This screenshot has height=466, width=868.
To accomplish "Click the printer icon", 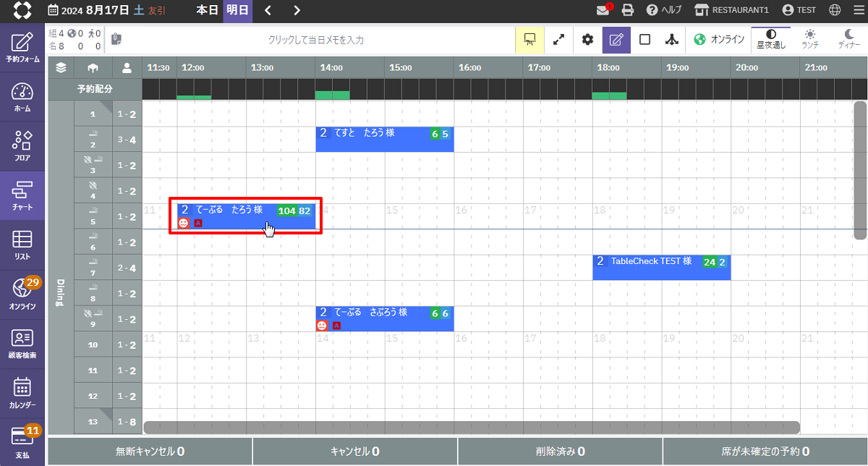I will pyautogui.click(x=628, y=10).
